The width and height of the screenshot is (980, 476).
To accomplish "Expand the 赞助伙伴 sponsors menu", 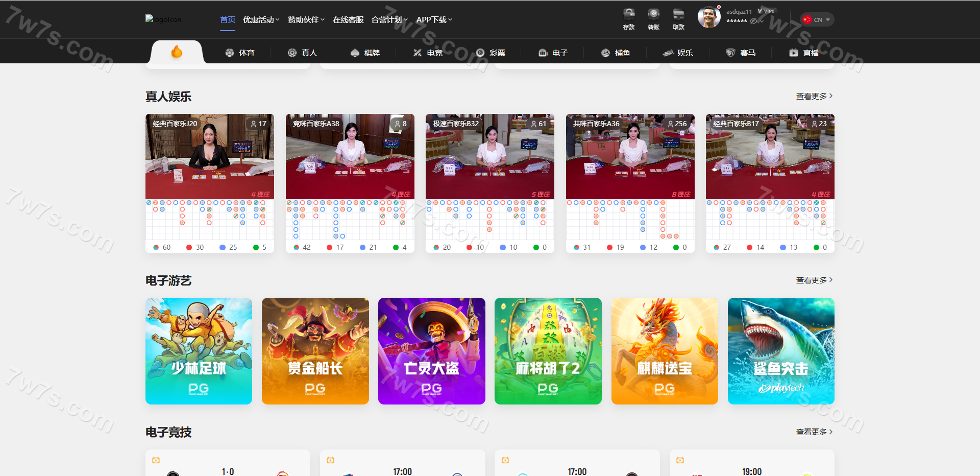I will [306, 19].
